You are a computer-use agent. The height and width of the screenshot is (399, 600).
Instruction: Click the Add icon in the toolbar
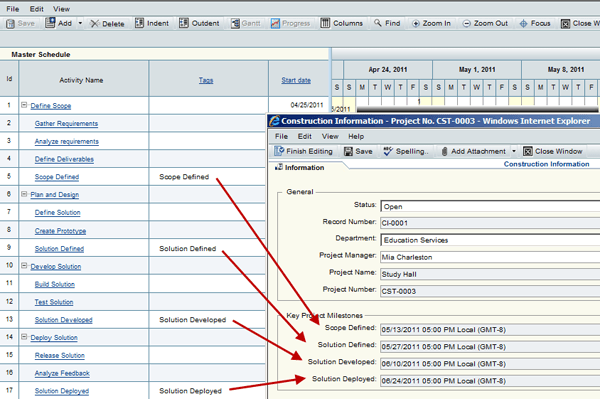point(50,23)
